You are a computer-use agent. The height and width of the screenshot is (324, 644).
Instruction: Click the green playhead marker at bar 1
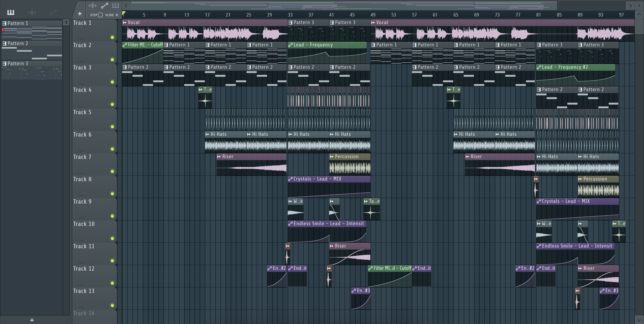(x=124, y=13)
